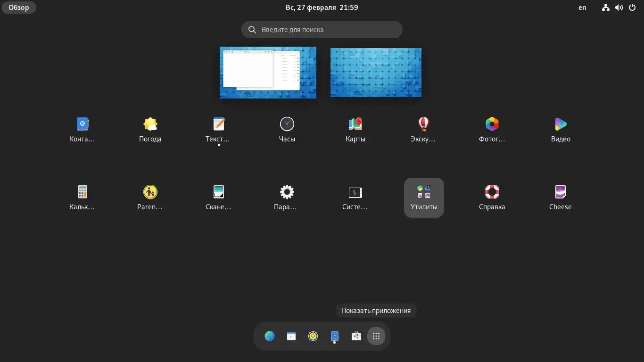
Task: Open Software shopping bag in dock
Action: (356, 336)
